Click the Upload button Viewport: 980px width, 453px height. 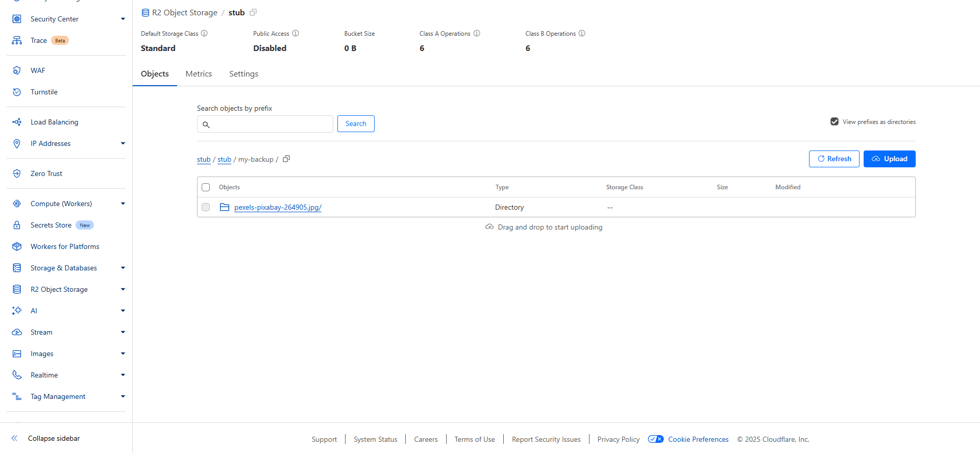tap(889, 159)
